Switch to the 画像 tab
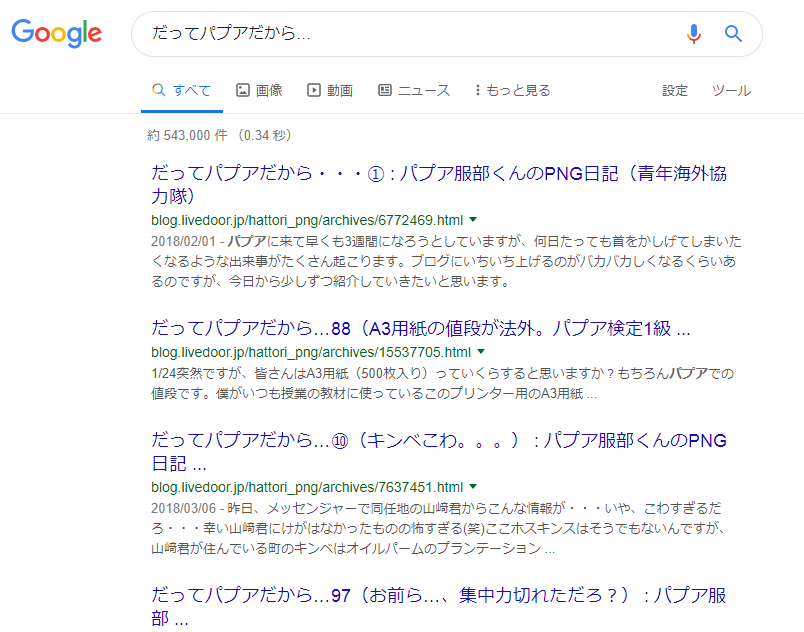The width and height of the screenshot is (804, 632). 259,91
